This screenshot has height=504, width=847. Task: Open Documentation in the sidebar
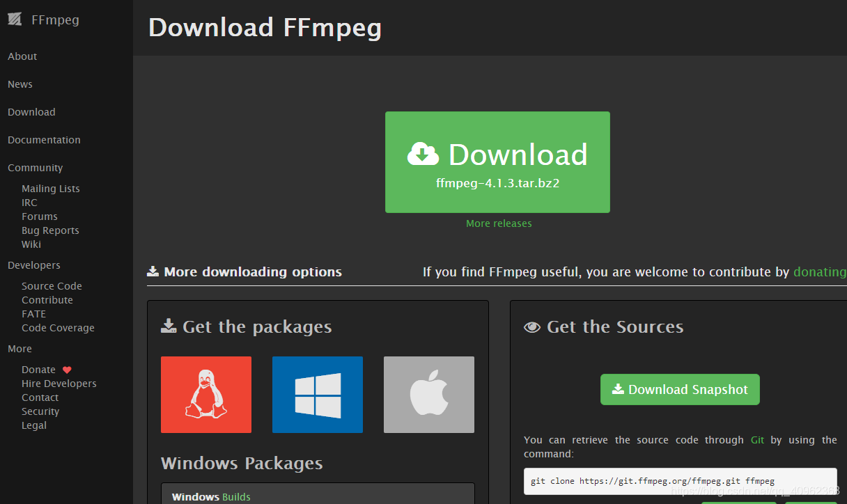click(x=44, y=140)
